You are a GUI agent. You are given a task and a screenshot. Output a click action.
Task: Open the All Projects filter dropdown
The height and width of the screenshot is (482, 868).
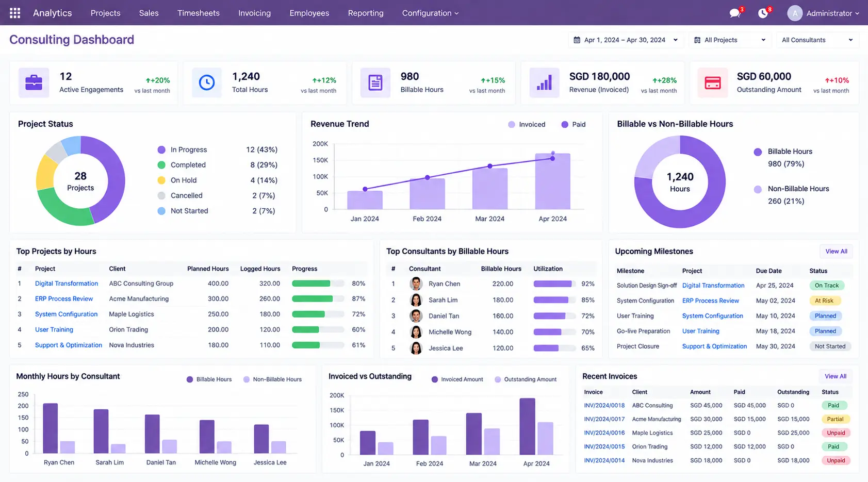[730, 40]
